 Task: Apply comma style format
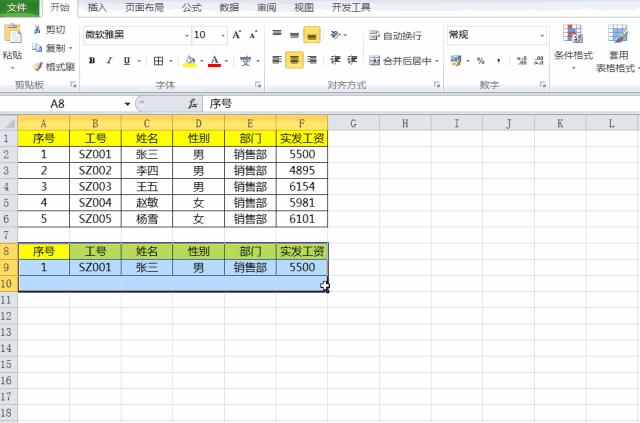pos(499,61)
